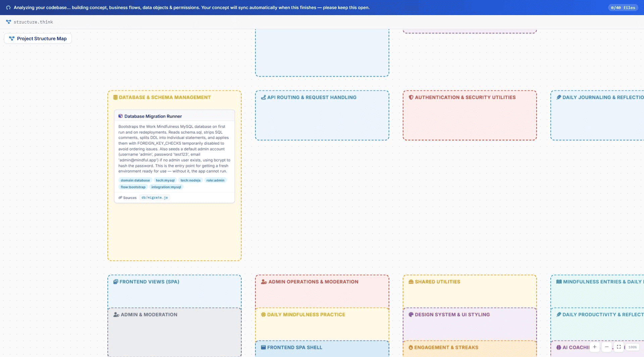Open the Database Migration Runner card title
The height and width of the screenshot is (357, 644).
click(153, 116)
